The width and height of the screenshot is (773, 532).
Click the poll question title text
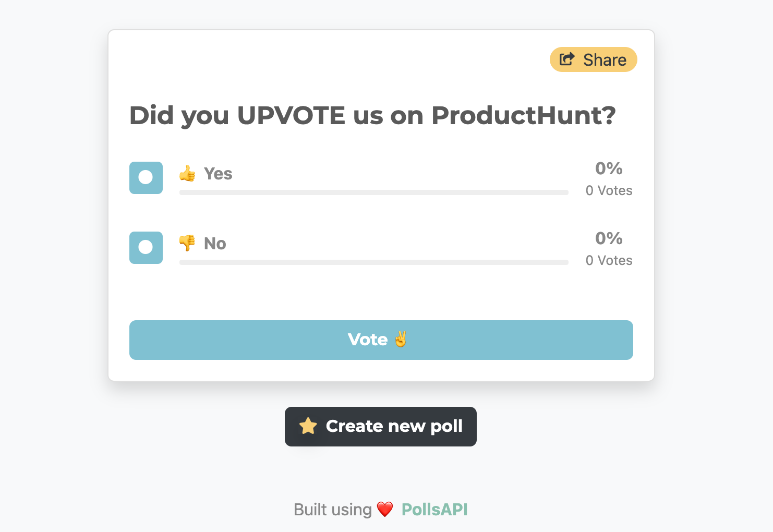[x=372, y=115]
